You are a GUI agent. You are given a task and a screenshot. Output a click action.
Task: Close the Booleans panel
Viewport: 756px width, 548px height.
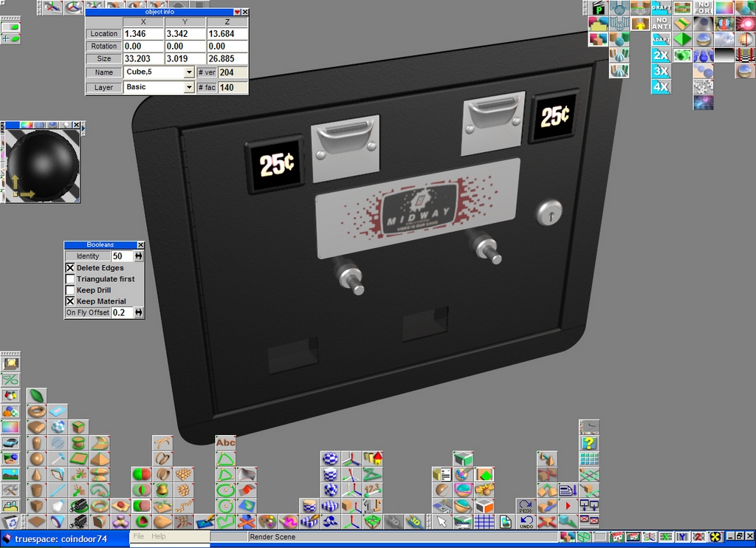[141, 245]
